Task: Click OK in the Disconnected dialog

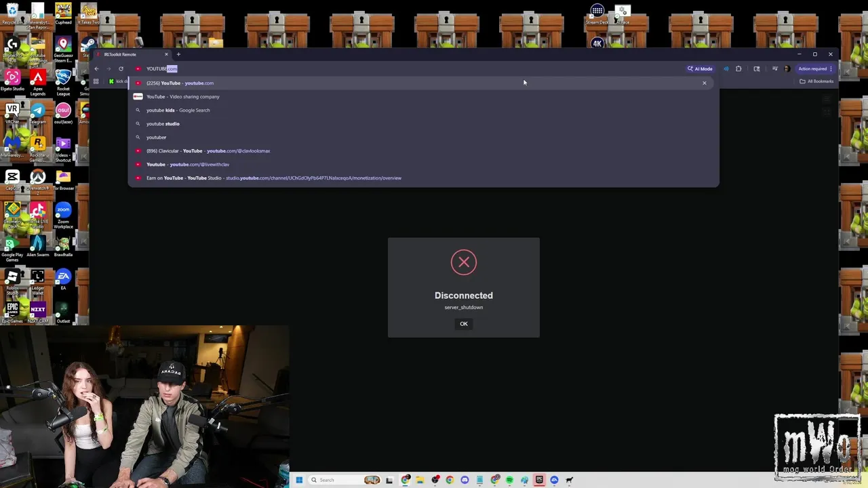Action: point(464,323)
